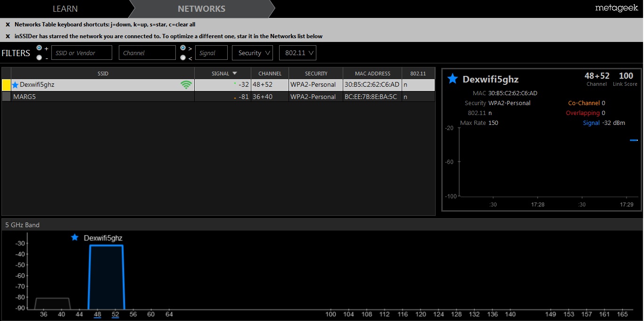Click the blue Dexwifi5ghz signal shape
This screenshot has height=321, width=644.
click(x=106, y=277)
